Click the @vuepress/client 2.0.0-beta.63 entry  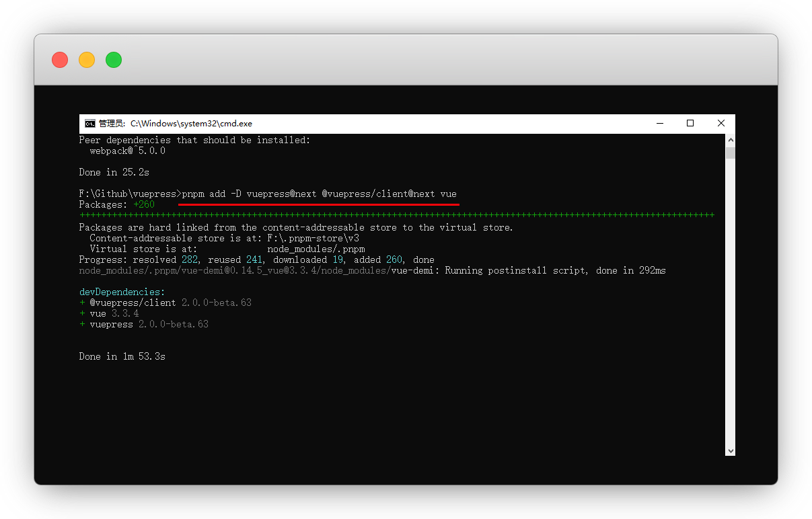165,303
